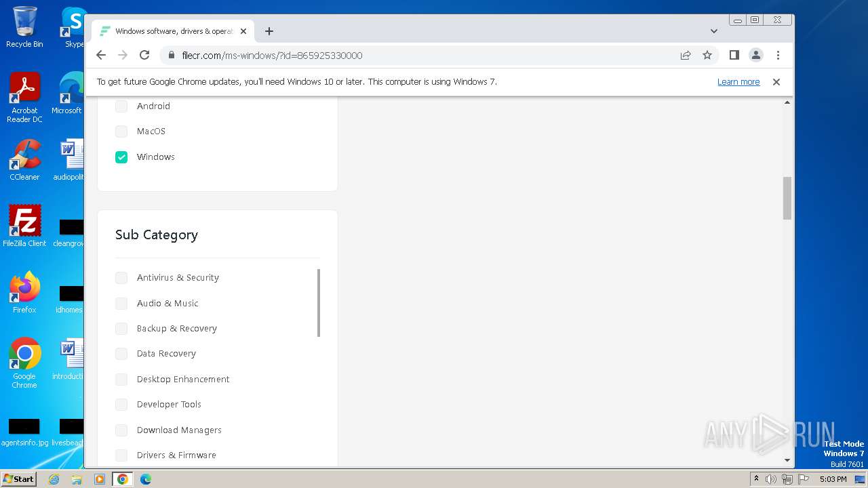Open Google Chrome desktop shortcut
The image size is (868, 488).
[24, 363]
